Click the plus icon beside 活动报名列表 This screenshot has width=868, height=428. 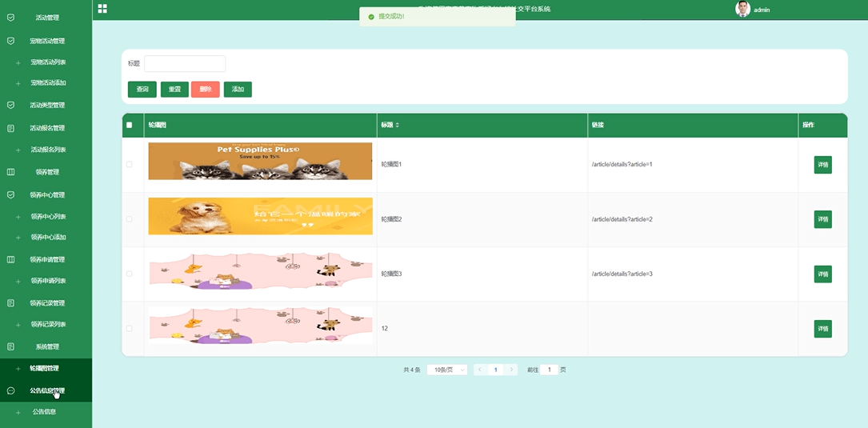pos(18,150)
